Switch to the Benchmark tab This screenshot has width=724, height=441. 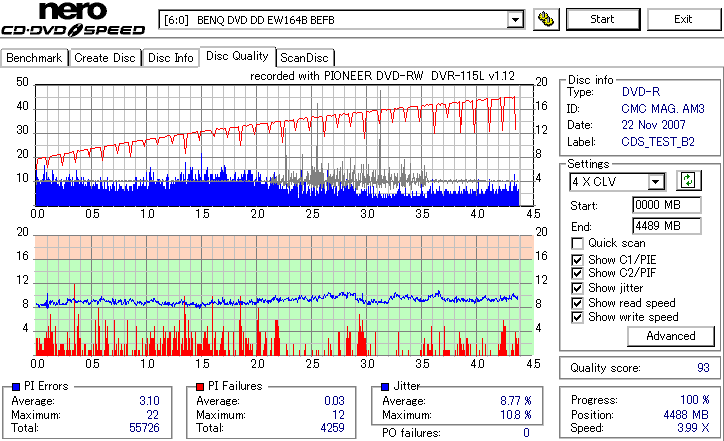tap(34, 58)
